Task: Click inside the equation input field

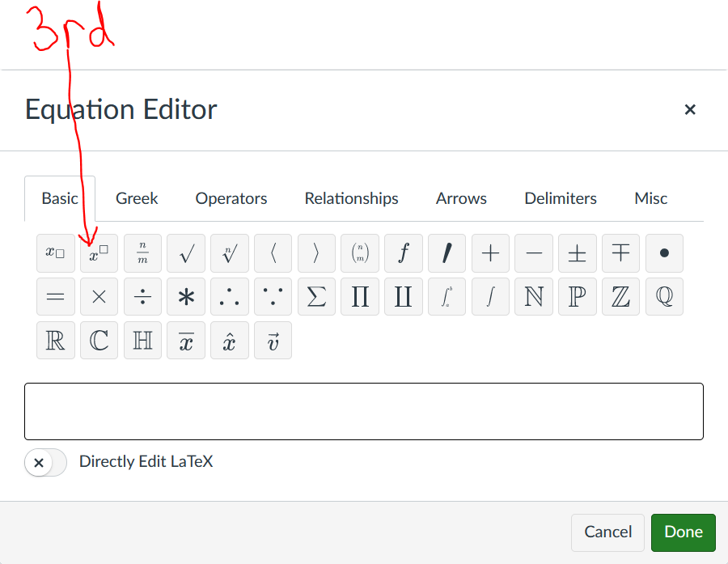Action: pyautogui.click(x=363, y=411)
